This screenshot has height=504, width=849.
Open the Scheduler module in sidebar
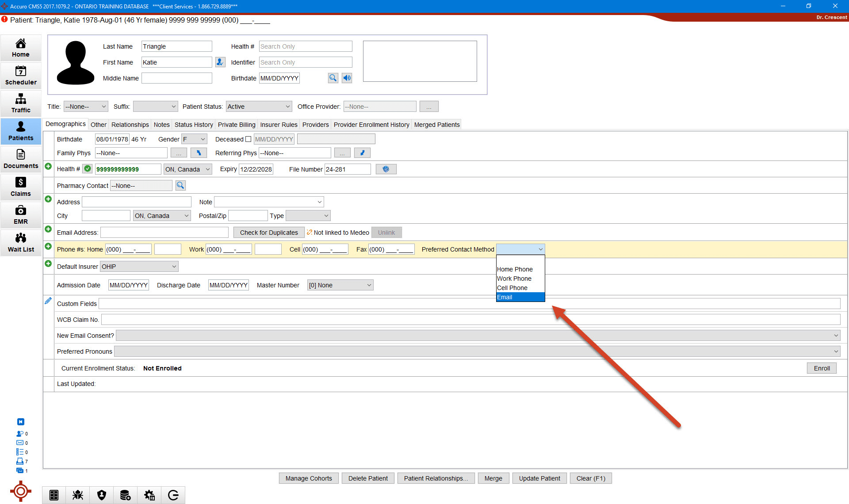21,75
